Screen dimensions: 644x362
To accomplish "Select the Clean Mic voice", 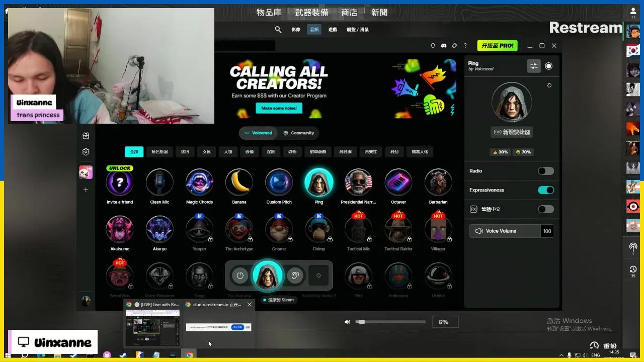I will (159, 182).
